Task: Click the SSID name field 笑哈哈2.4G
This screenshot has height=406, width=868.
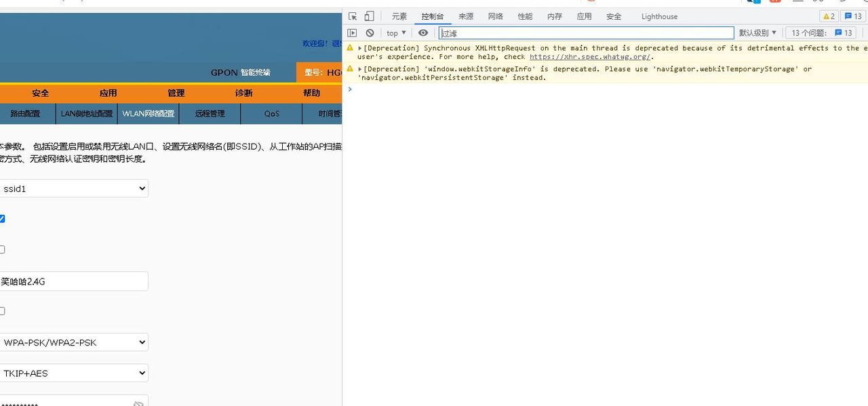Action: (73, 281)
